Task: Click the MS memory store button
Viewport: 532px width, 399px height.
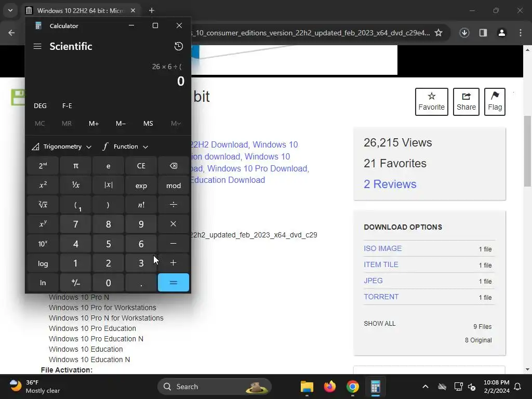Action: pos(148,124)
